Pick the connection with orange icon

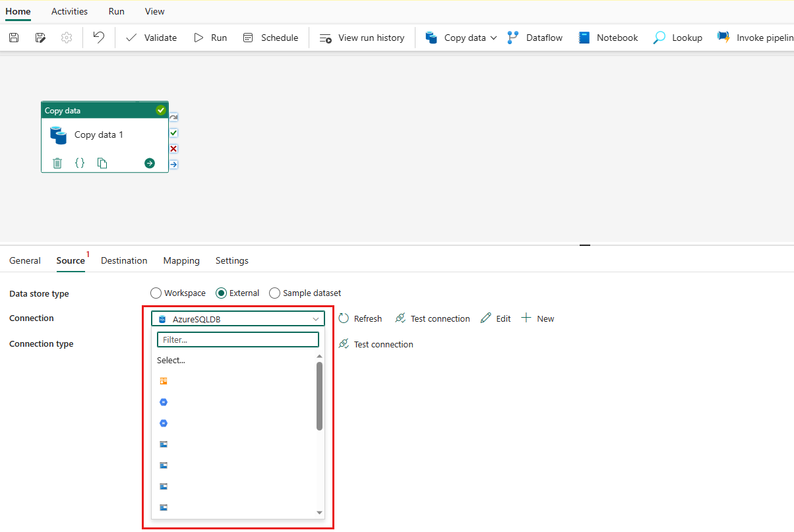tap(164, 381)
